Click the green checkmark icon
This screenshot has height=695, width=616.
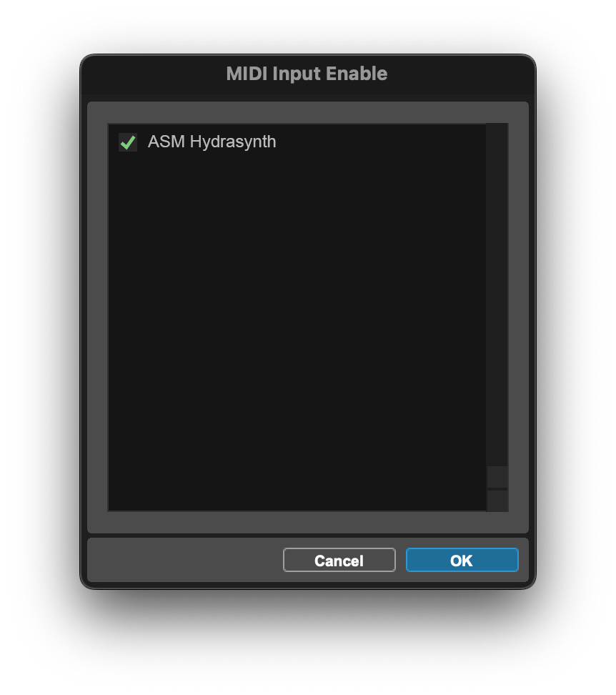click(128, 142)
